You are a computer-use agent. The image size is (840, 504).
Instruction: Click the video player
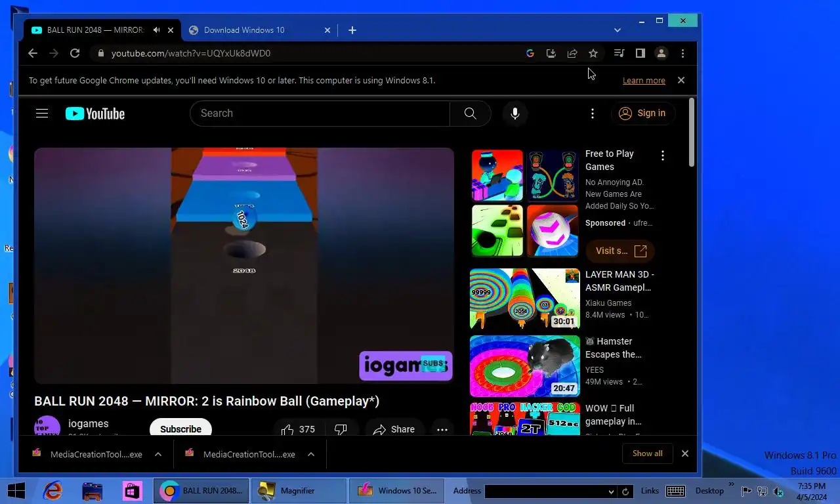[244, 266]
